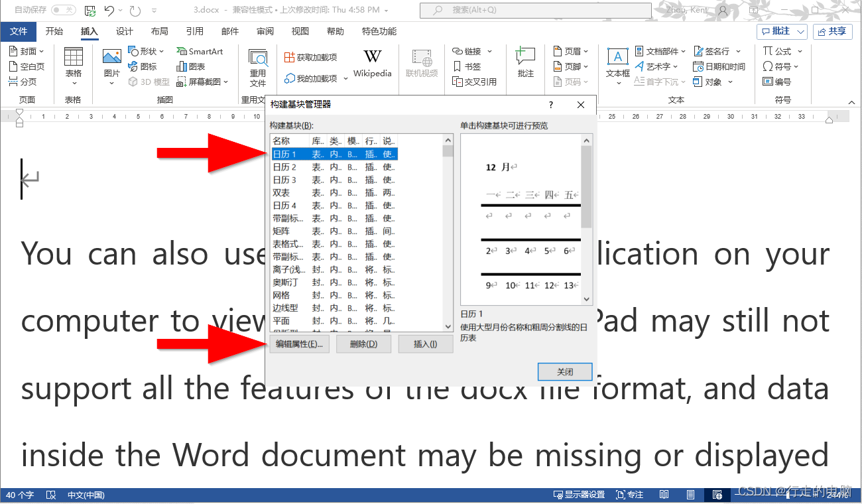Click the 共享 Share button
The height and width of the screenshot is (504, 862).
pyautogui.click(x=832, y=31)
